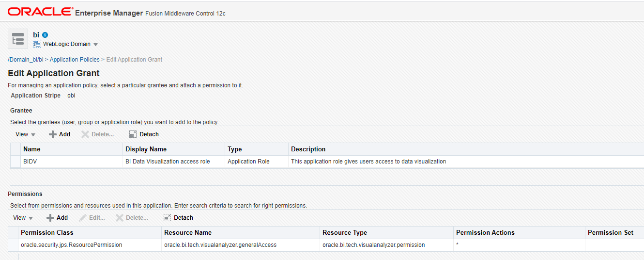Click the BIDV role description cell
This screenshot has height=260, width=644.
tap(466, 162)
